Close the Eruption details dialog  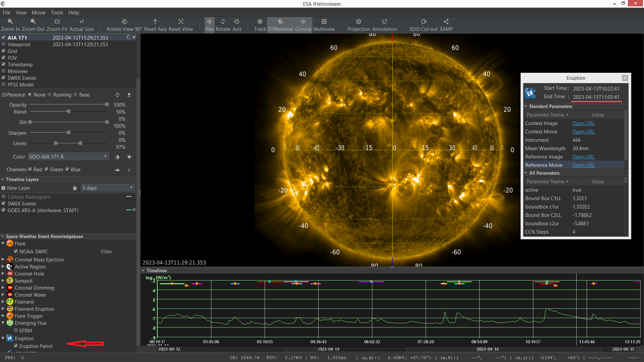tap(625, 78)
